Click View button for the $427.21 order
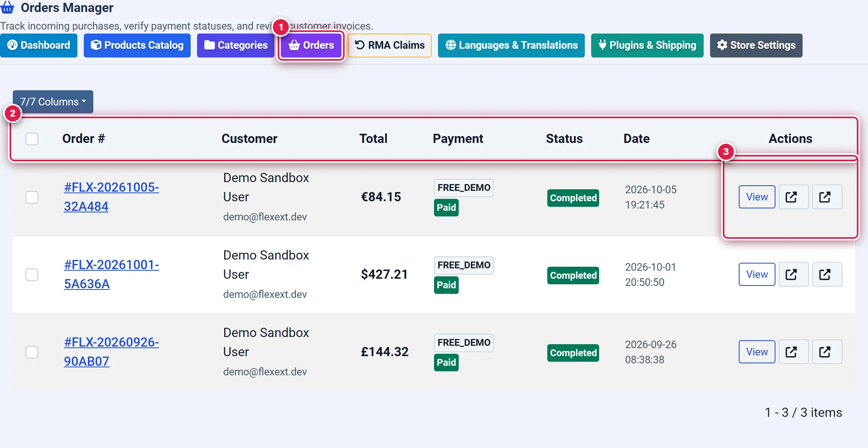The image size is (868, 448). (x=757, y=274)
